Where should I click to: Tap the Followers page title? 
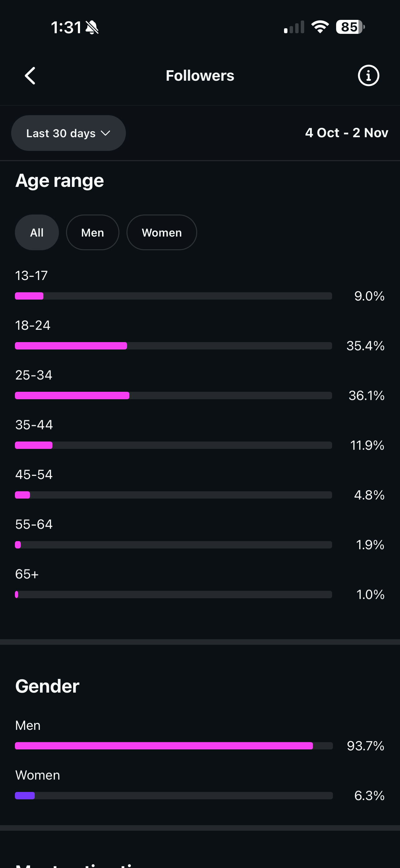tap(200, 75)
